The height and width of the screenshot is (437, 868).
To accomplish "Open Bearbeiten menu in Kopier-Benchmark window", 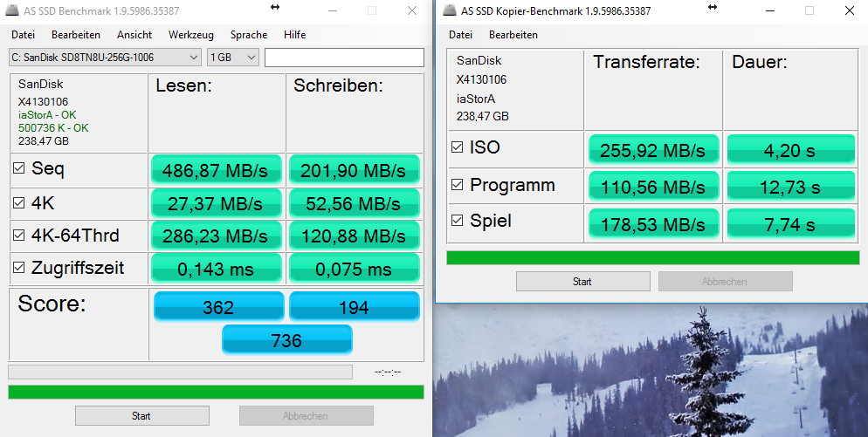I will click(x=513, y=34).
